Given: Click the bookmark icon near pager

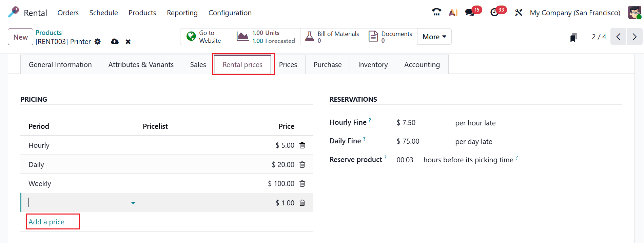Looking at the screenshot, I should tap(573, 37).
